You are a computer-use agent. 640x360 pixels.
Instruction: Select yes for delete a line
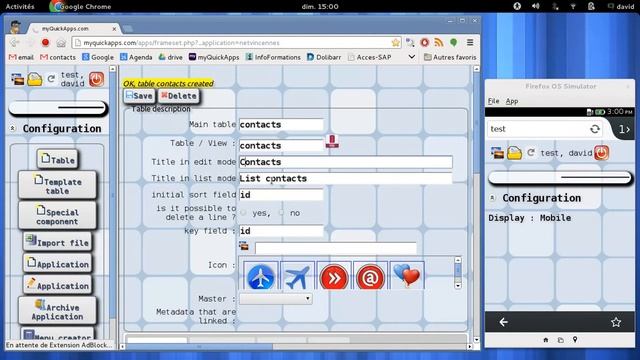[x=244, y=213]
